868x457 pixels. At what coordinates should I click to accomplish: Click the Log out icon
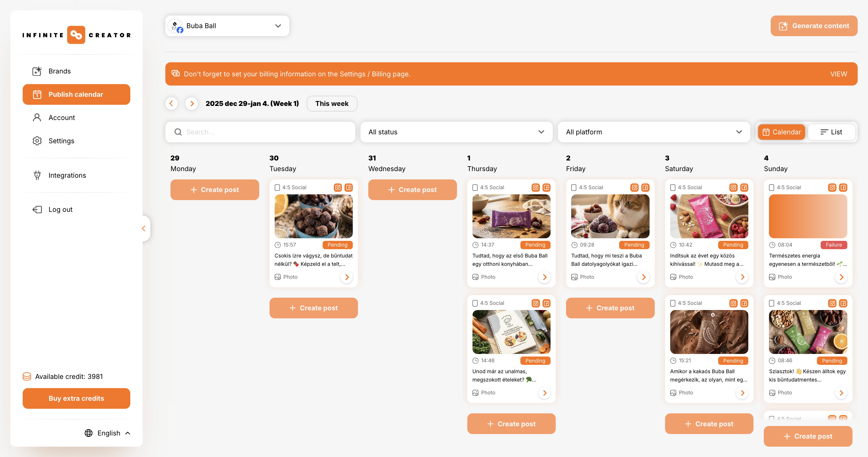pos(37,209)
